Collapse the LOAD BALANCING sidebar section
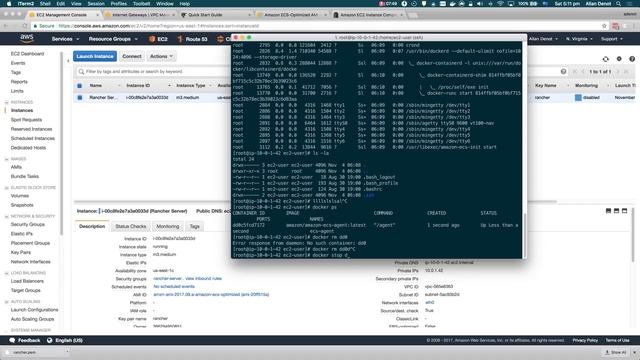640x360 pixels. pos(7,273)
